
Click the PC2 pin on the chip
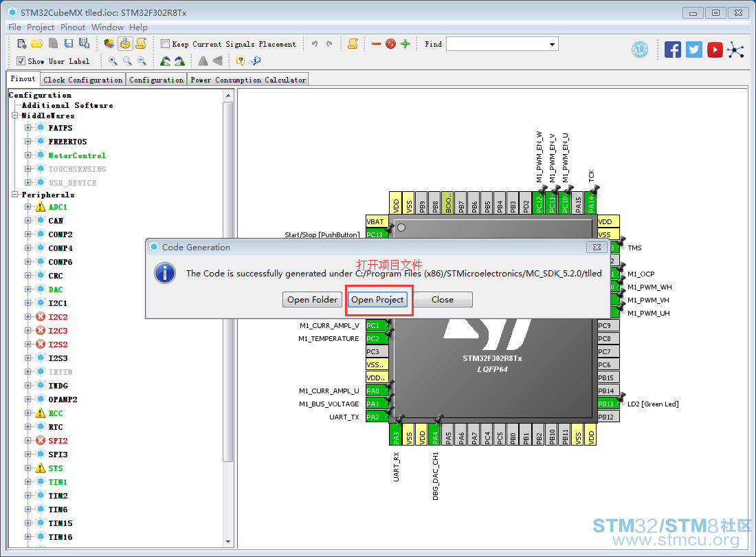point(377,338)
